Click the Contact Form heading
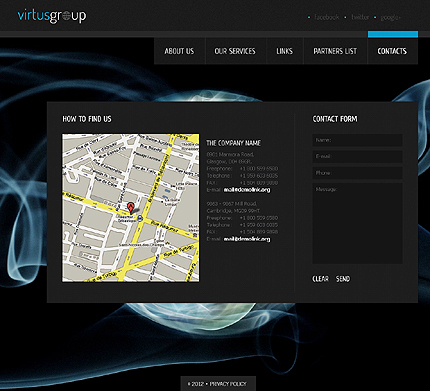This screenshot has width=430, height=391. [335, 119]
